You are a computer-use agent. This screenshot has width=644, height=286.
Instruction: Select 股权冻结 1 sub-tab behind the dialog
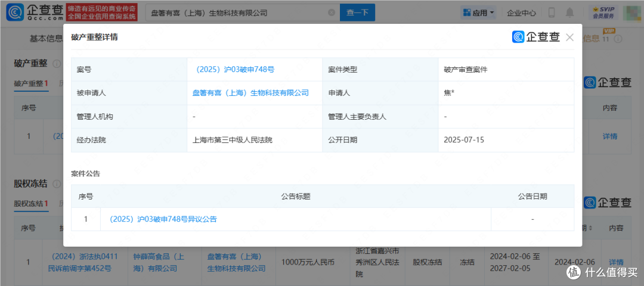tap(31, 203)
